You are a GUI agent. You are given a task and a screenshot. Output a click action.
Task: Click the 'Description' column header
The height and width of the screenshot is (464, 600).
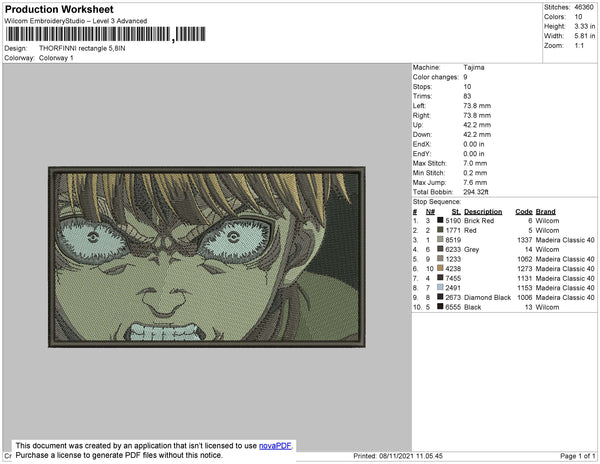(x=483, y=212)
